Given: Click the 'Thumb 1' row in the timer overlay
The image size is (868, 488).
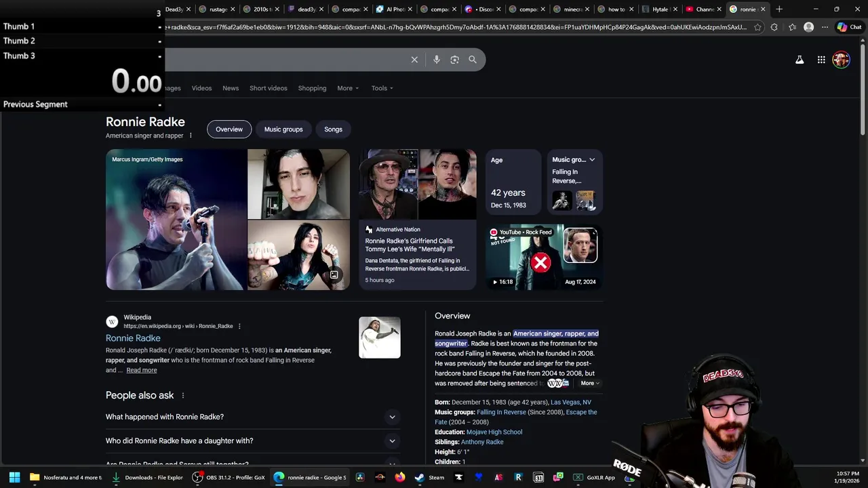Looking at the screenshot, I should [x=82, y=26].
